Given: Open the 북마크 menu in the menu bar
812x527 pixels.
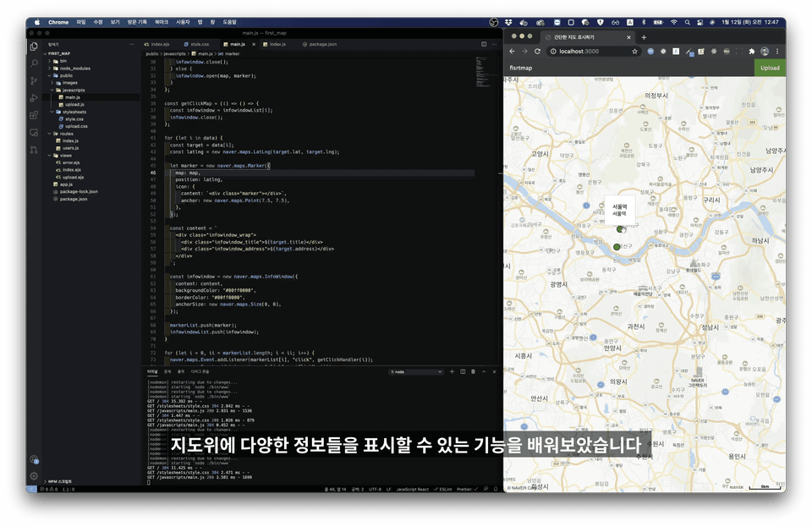Looking at the screenshot, I should tap(161, 22).
